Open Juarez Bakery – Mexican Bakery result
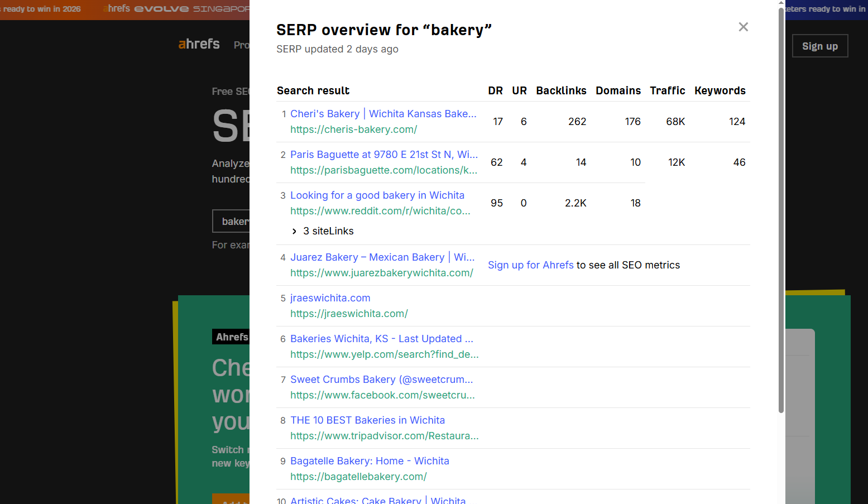The width and height of the screenshot is (868, 504). coord(382,257)
